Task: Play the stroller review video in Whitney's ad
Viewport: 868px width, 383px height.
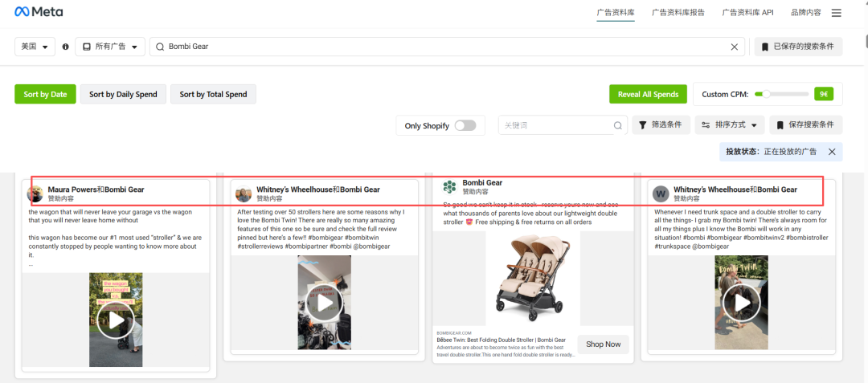Action: pyautogui.click(x=325, y=303)
